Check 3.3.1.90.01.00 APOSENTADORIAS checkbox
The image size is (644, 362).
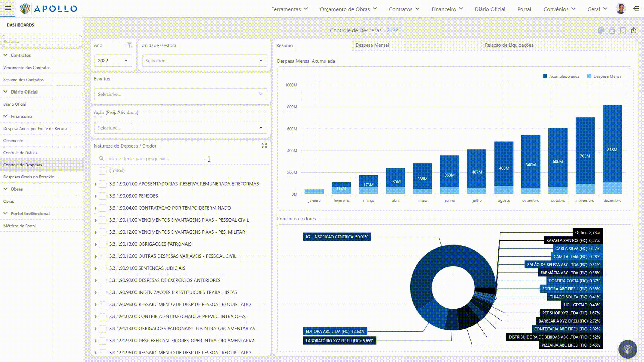(102, 184)
